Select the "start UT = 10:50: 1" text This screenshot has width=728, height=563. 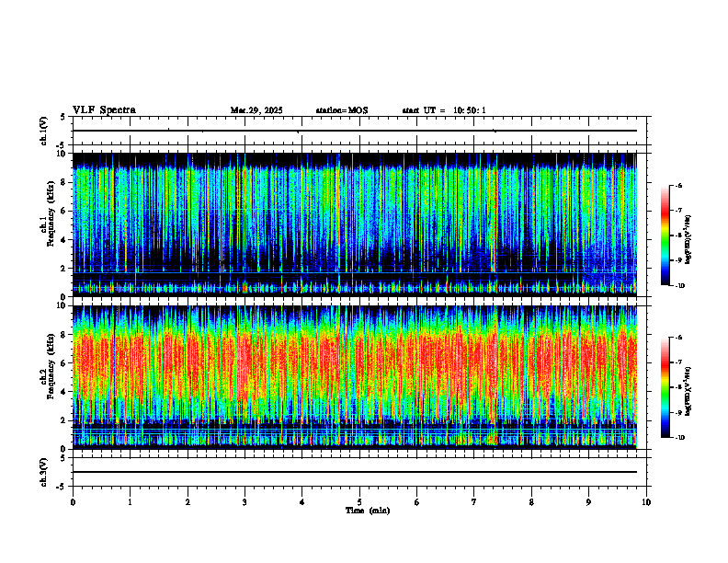pyautogui.click(x=444, y=110)
